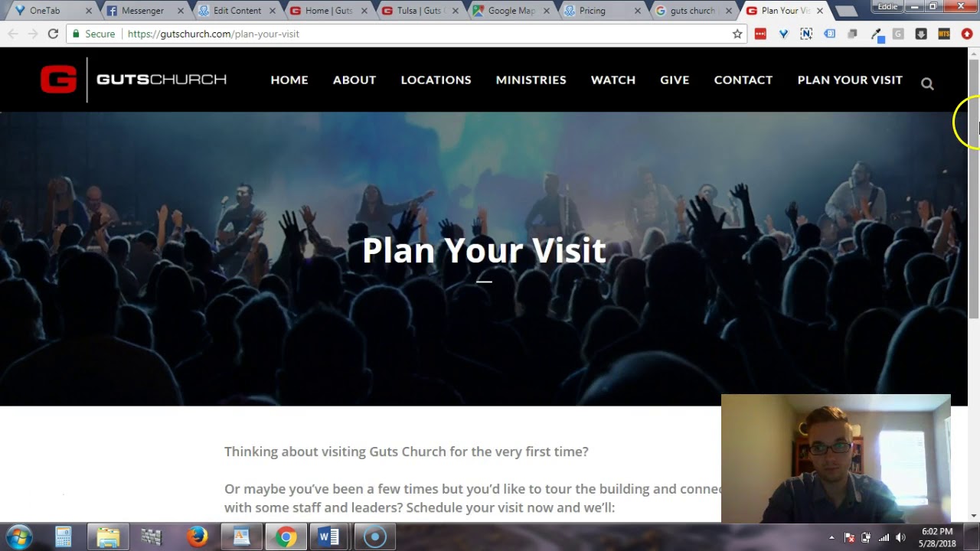Click the Guts Church logo

tap(134, 80)
